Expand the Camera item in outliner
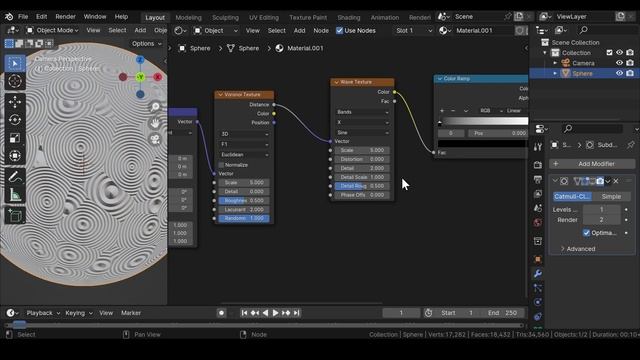 [555, 63]
